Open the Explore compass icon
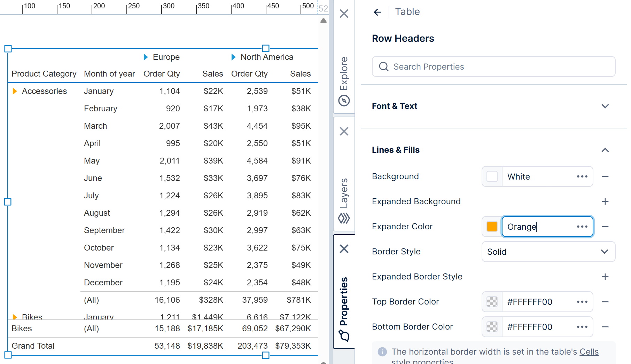The width and height of the screenshot is (631, 364). (x=344, y=101)
